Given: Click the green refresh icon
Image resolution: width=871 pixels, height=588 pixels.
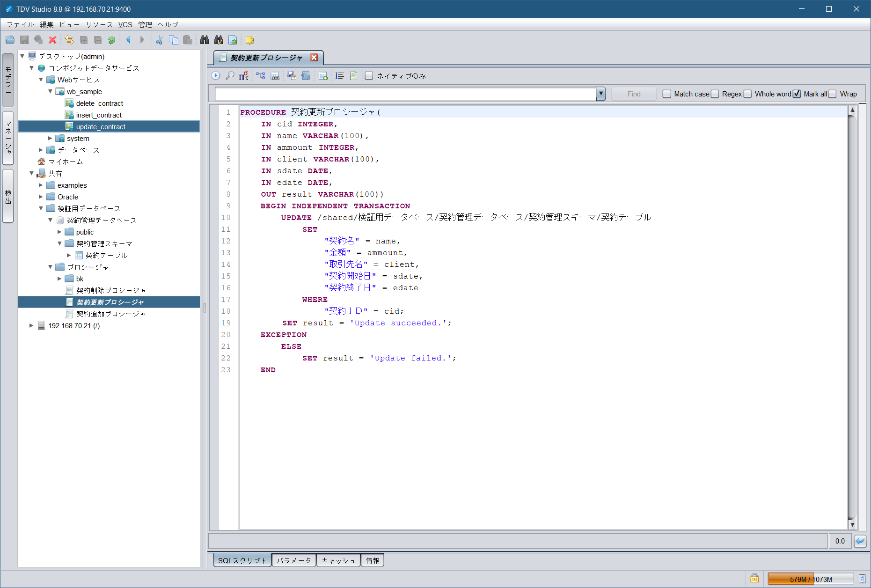Looking at the screenshot, I should 111,40.
